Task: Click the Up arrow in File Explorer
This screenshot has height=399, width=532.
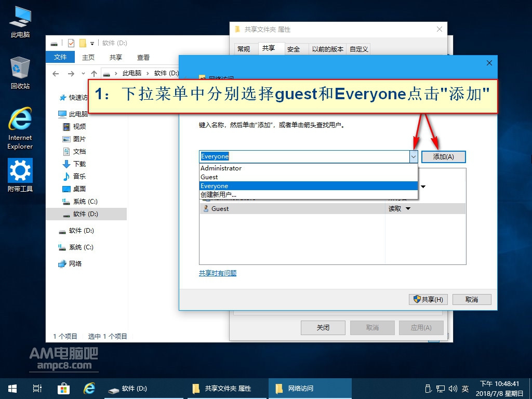Action: point(94,74)
